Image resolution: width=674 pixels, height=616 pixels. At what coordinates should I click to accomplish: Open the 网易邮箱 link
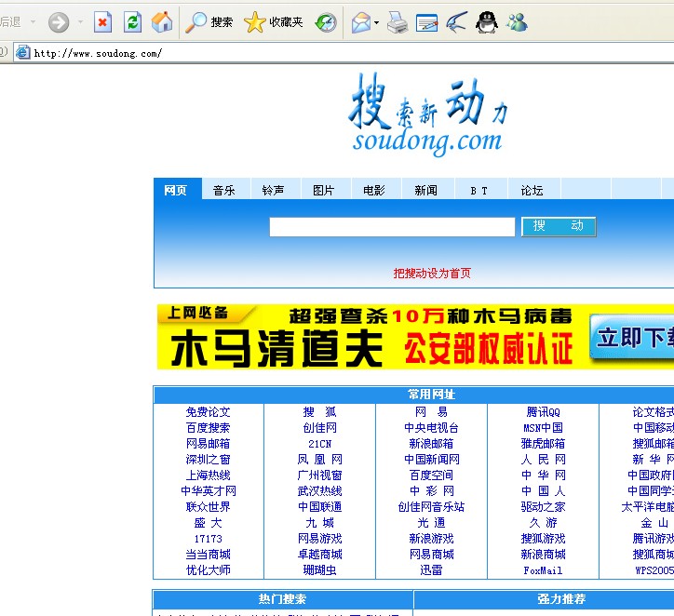[x=208, y=444]
